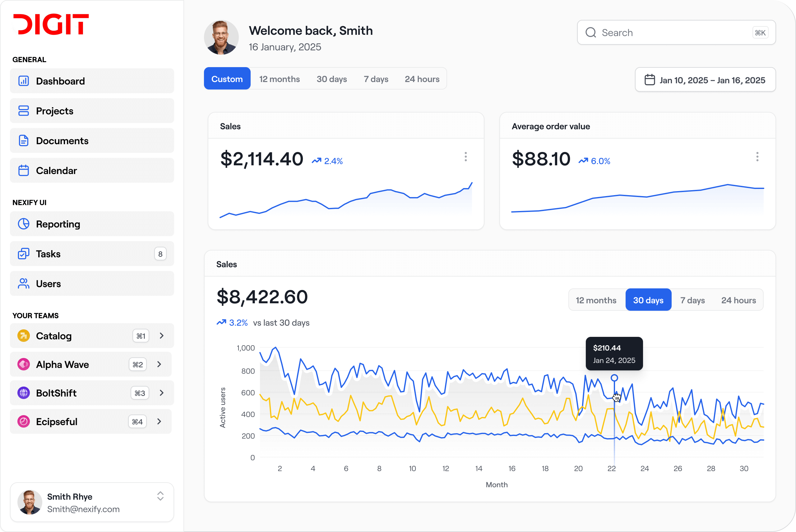
Task: Expand the BoltShift team chevron
Action: 162,393
